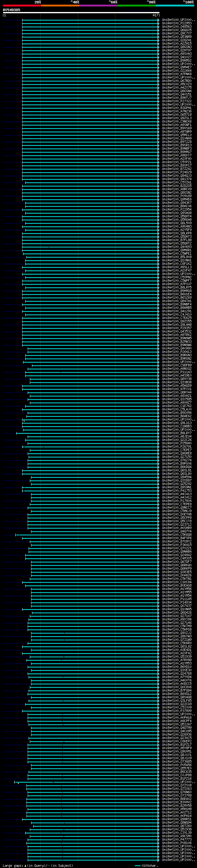Click label UniRef100_A7PIX1

click(x=177, y=389)
